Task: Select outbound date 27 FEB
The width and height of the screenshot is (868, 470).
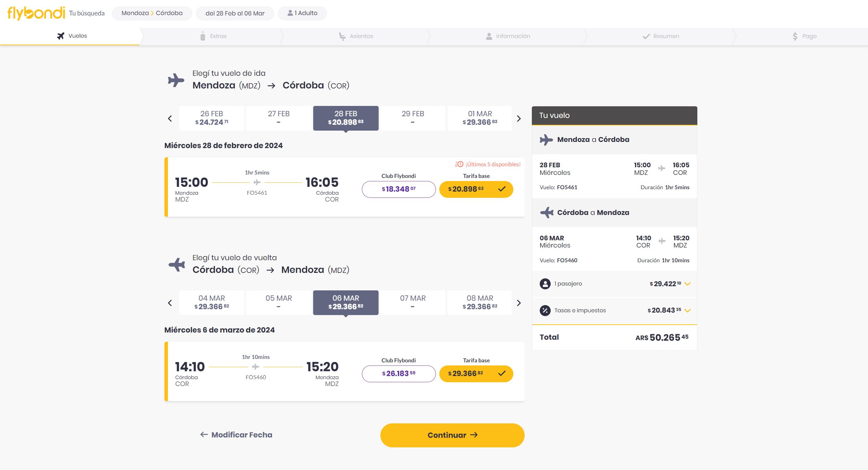Action: [279, 118]
